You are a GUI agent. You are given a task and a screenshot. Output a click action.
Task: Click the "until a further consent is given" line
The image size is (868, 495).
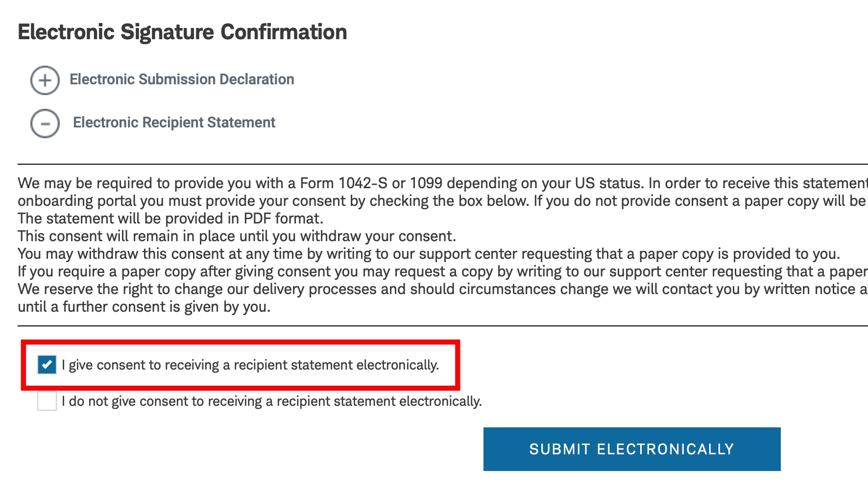[x=144, y=307]
